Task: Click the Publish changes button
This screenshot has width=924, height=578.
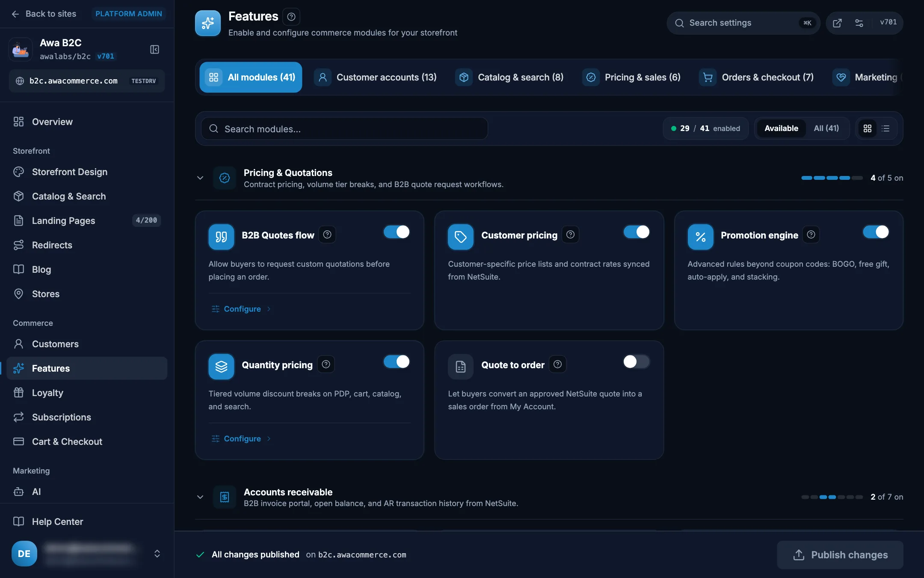Action: [840, 555]
